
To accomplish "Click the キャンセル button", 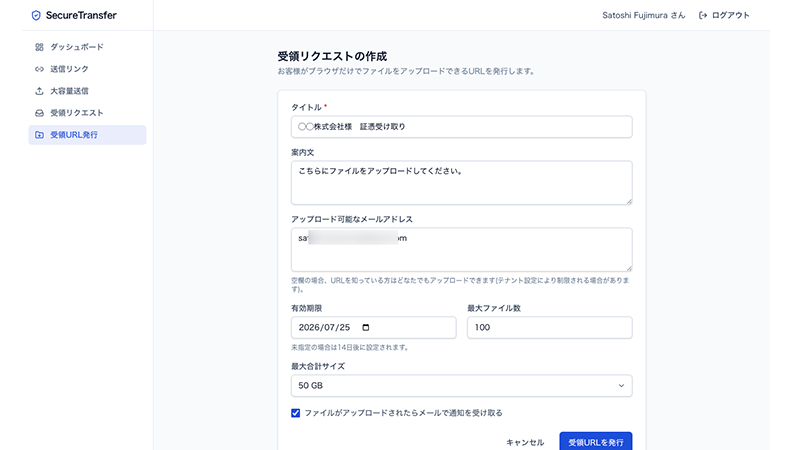I will (525, 442).
